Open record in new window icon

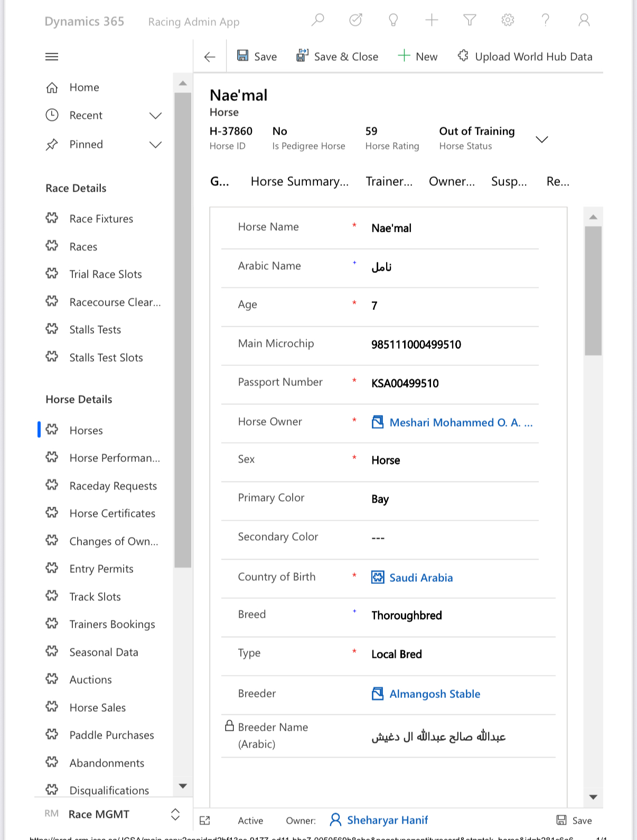click(x=205, y=820)
